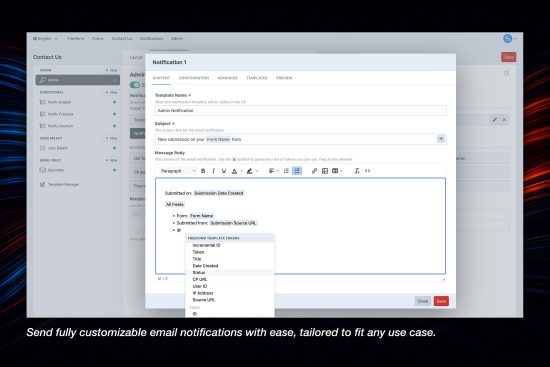Click New next to User Select section
The width and height of the screenshot is (550, 367).
pyautogui.click(x=112, y=138)
